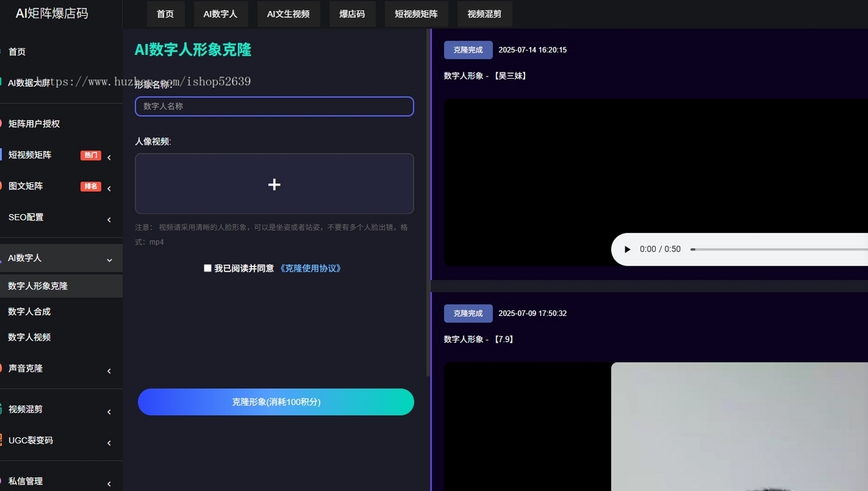Select 数字人形象克隆 submenu item
This screenshot has width=868, height=491.
61,286
